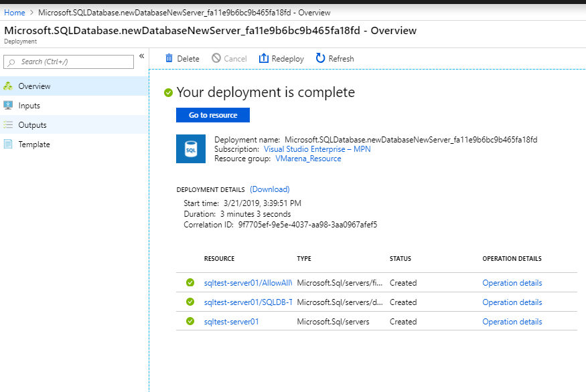
Task: Click the Duration 3 minutes 3 seconds text
Action: click(255, 214)
